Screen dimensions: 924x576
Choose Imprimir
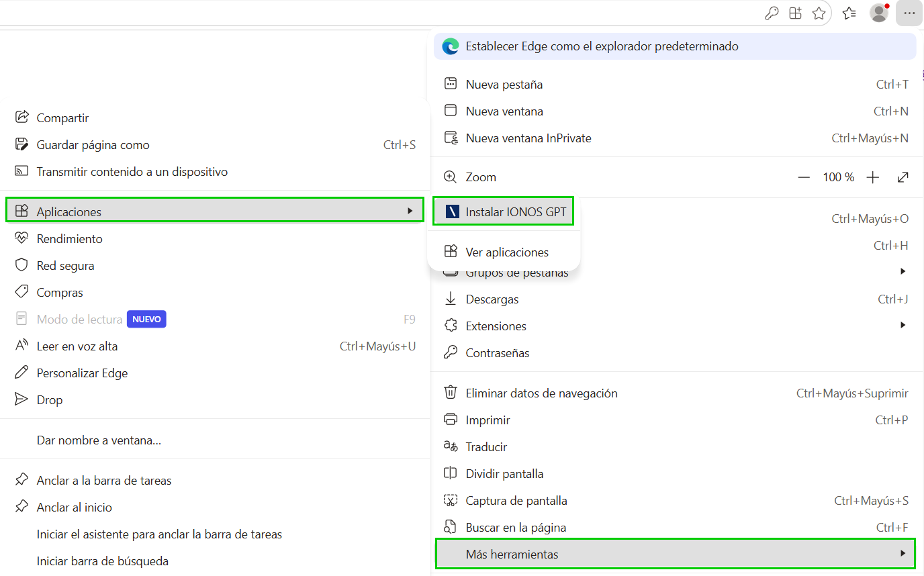click(x=675, y=420)
